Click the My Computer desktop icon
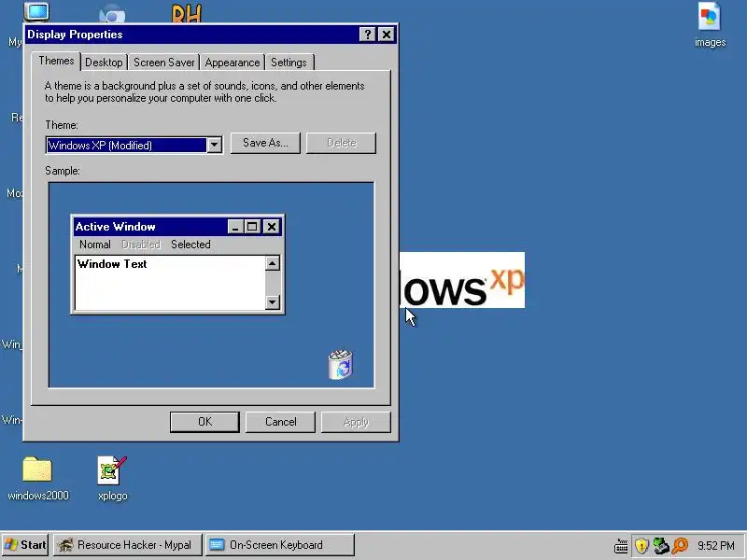Viewport: 747px width, 560px height. click(x=36, y=12)
